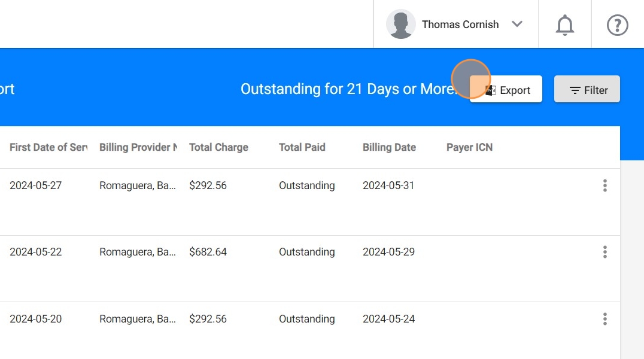Click the Outstanding for 21 Days heading

347,89
